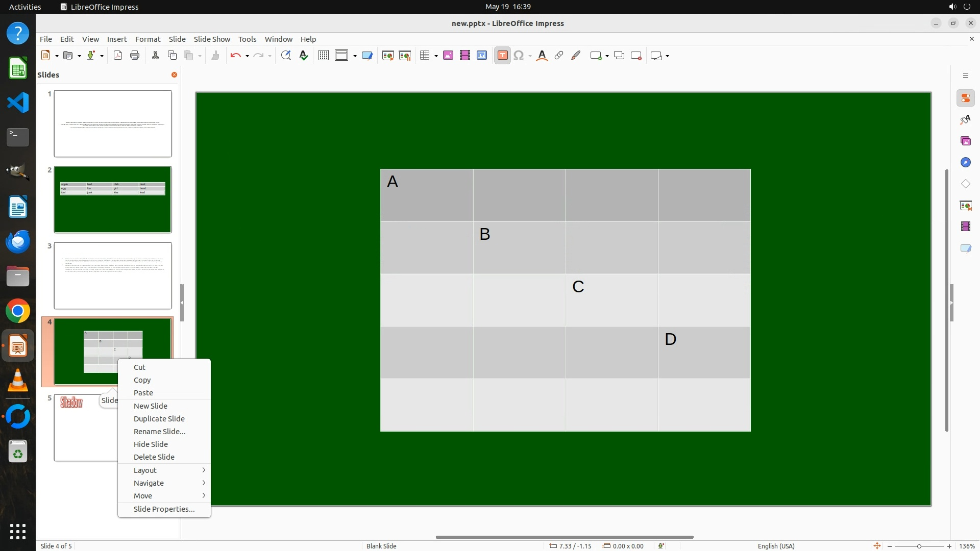Image resolution: width=980 pixels, height=551 pixels.
Task: Click the Export as PDF icon
Action: click(x=118, y=56)
